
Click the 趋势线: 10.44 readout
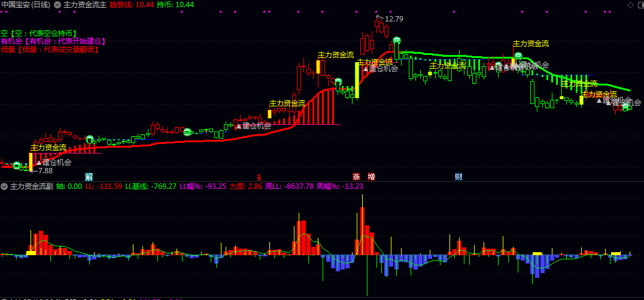[x=132, y=5]
